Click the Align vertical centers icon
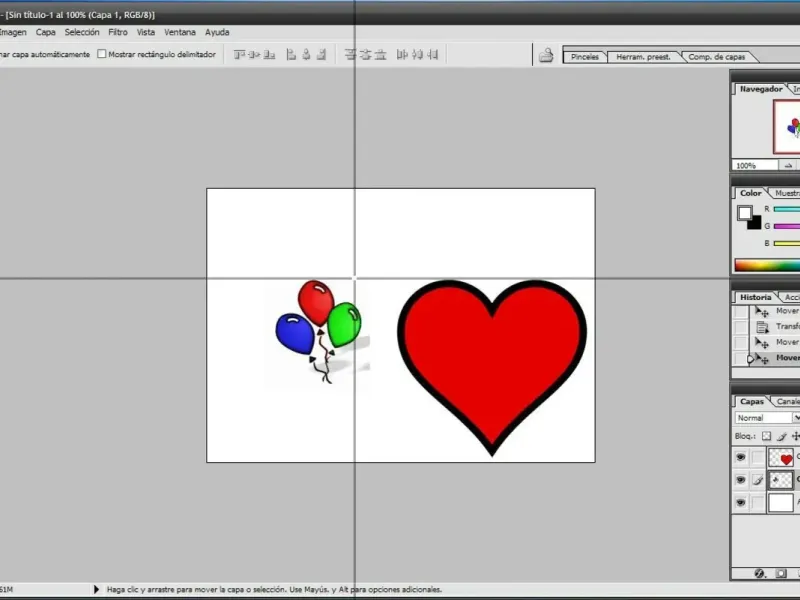The width and height of the screenshot is (800, 600). (254, 54)
